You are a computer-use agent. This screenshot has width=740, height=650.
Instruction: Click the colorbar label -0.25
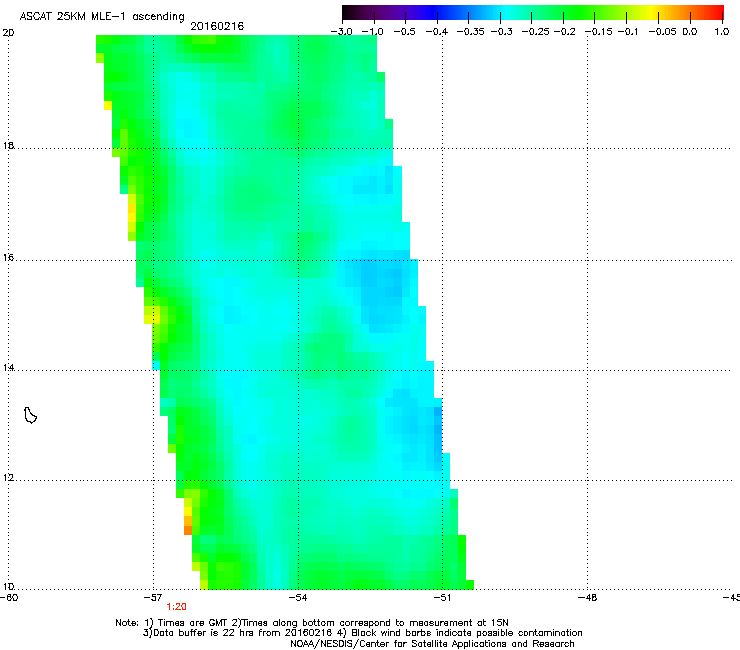(x=536, y=32)
